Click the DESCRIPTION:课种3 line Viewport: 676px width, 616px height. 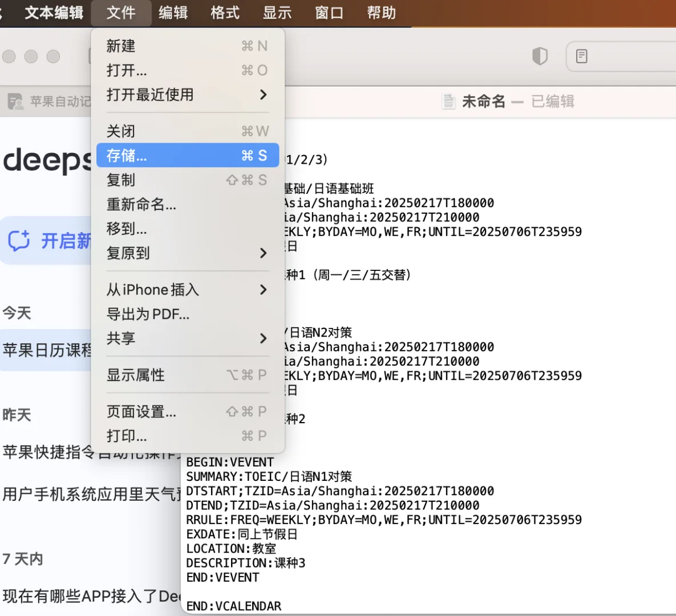pos(246,563)
